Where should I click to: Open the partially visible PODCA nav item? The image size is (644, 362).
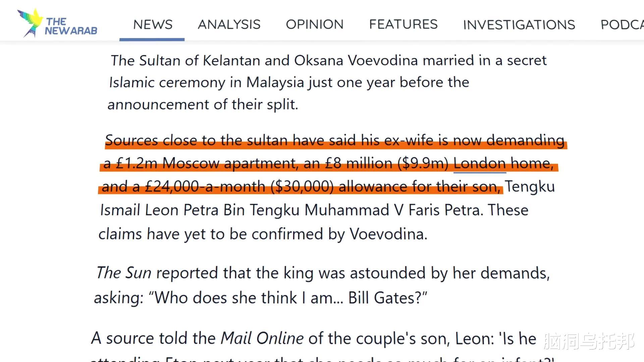[x=622, y=25]
